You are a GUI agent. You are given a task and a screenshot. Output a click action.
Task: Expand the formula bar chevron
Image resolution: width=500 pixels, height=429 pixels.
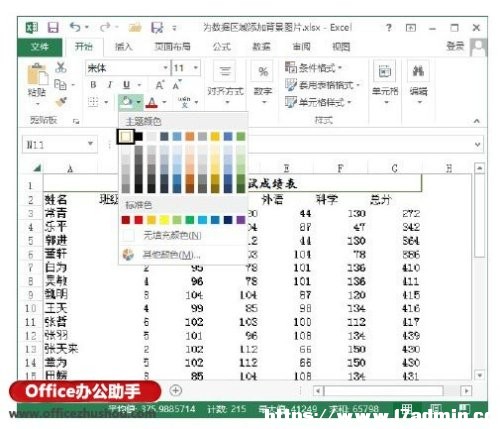tap(477, 145)
